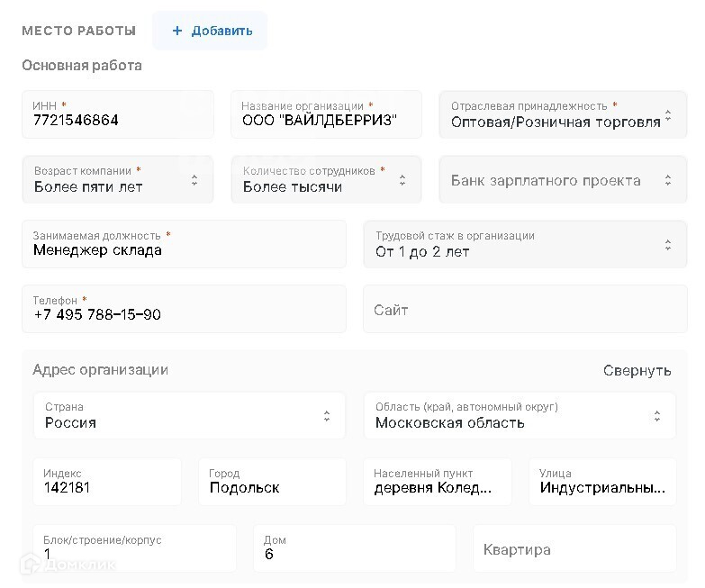This screenshot has height=588, width=705.
Task: Click the plus icon next to Добавить
Action: (x=176, y=31)
